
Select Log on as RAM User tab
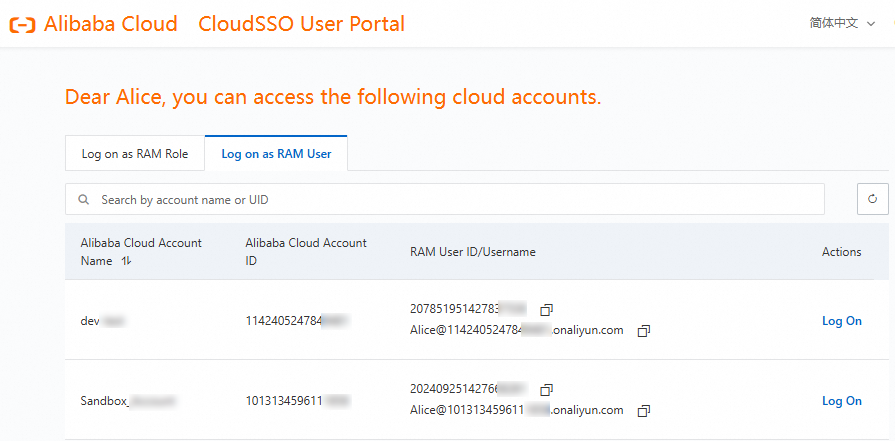pos(276,153)
